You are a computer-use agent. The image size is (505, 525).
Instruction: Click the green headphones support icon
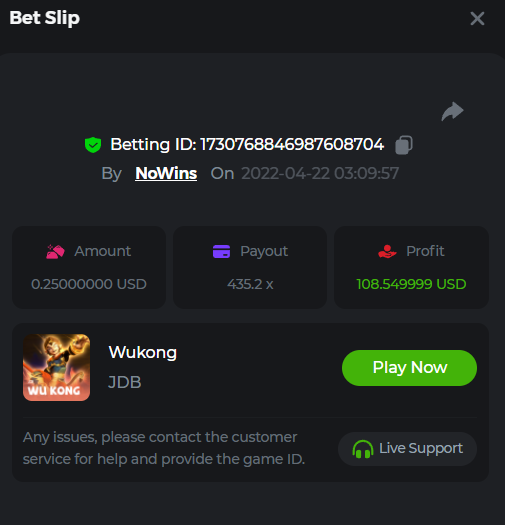pyautogui.click(x=363, y=449)
